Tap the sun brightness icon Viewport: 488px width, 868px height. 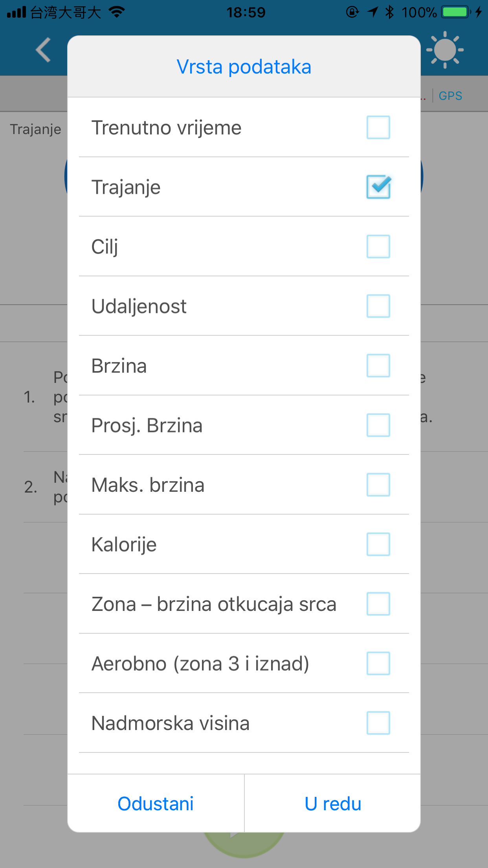tap(445, 50)
